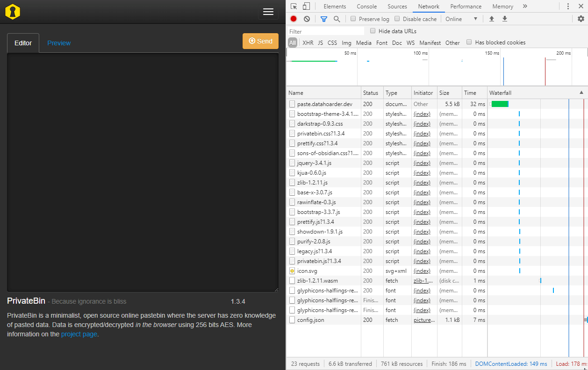588x370 pixels.
Task: Check Has blocked cookies checkbox
Action: coord(469,42)
